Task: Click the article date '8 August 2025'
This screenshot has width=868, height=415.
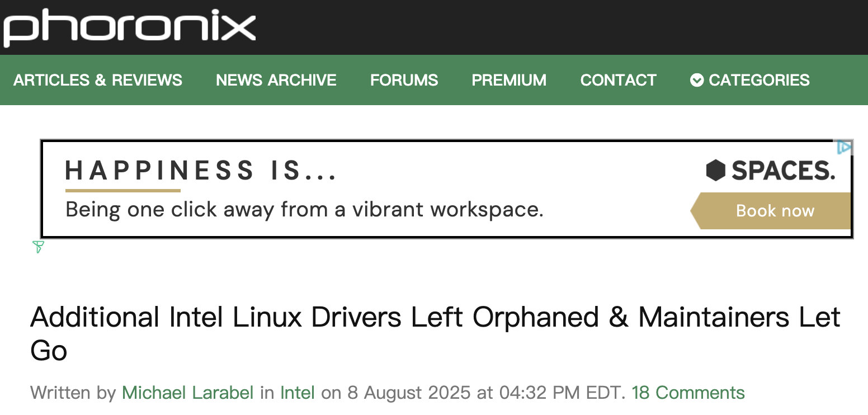Action: pyautogui.click(x=409, y=393)
